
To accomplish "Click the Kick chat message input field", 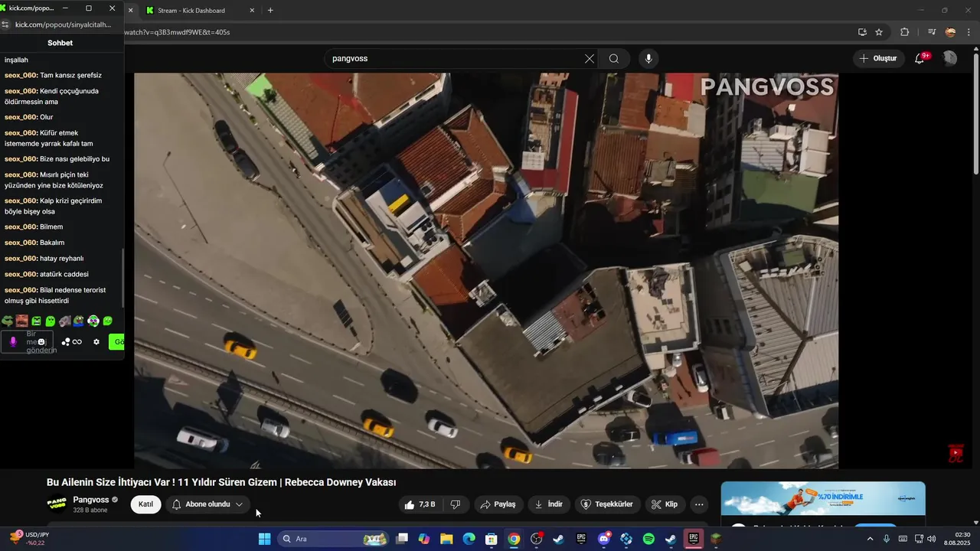I will tap(28, 342).
